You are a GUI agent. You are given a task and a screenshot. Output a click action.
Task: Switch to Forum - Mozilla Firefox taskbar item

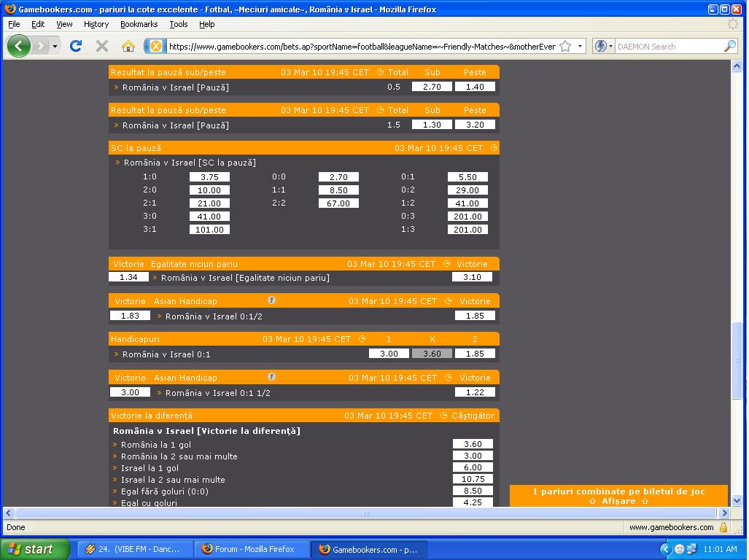click(x=252, y=549)
